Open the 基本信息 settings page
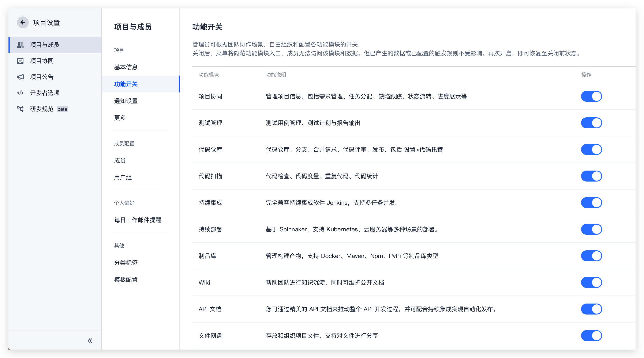This screenshot has height=358, width=644. point(126,67)
